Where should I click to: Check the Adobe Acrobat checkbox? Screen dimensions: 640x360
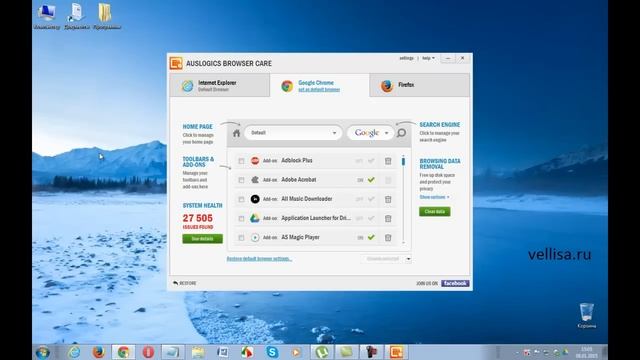[241, 180]
